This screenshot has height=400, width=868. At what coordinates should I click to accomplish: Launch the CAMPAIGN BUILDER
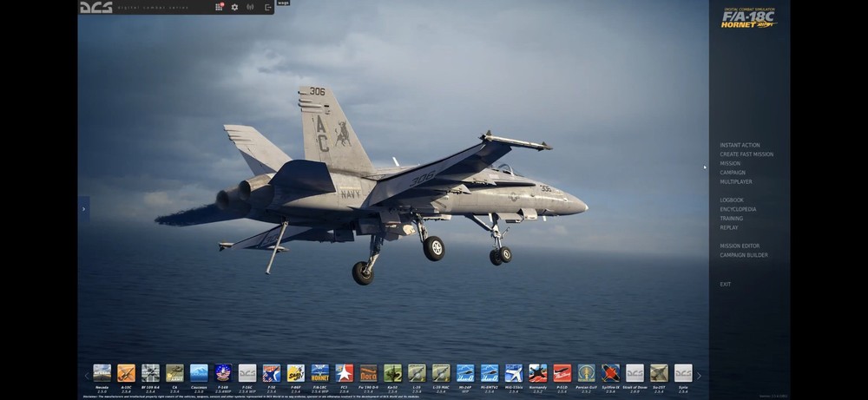tap(744, 255)
